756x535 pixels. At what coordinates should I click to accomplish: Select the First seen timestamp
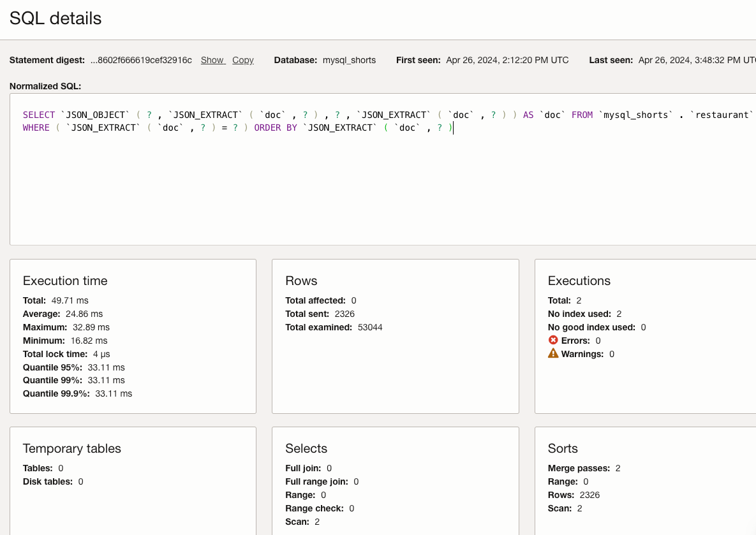pos(507,60)
